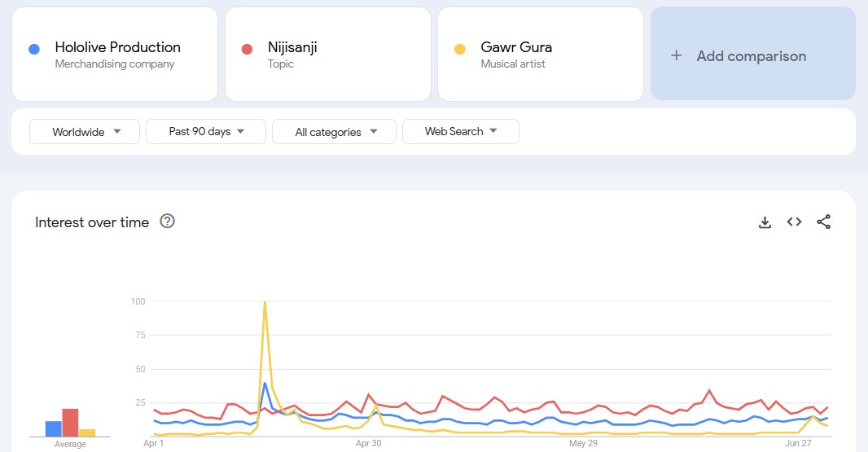Click the red dot for Nijisanji
This screenshot has height=452, width=868.
click(247, 50)
